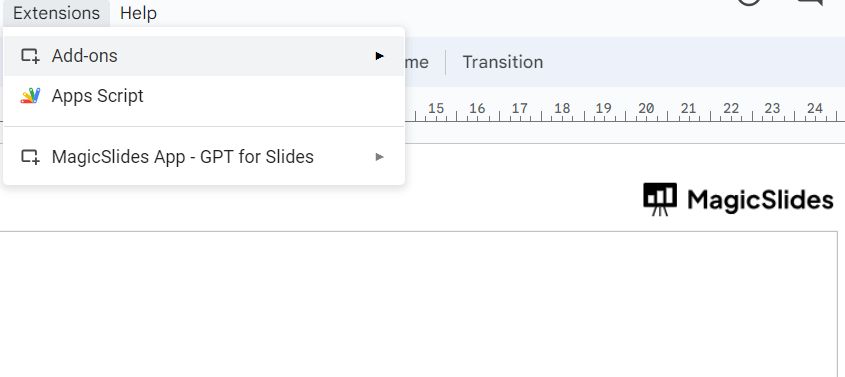Click the partially hidden Theme button
Viewport: 845px width, 377px height.
[x=417, y=62]
